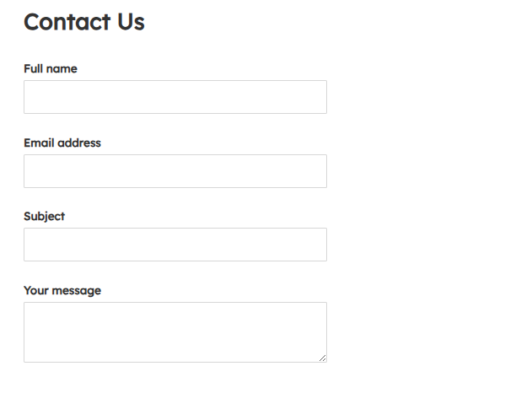This screenshot has width=532, height=393.
Task: Focus the Email address text box
Action: (175, 171)
